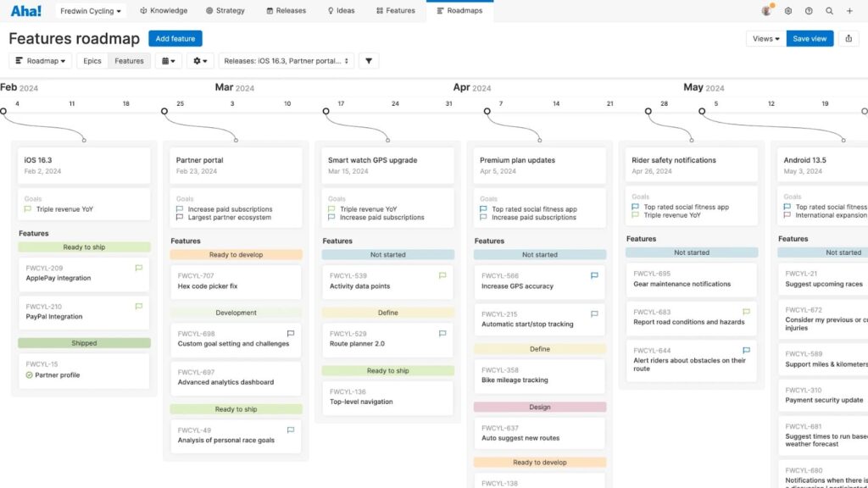The width and height of the screenshot is (868, 488).
Task: Go to the Strategy tab
Action: [x=225, y=11]
